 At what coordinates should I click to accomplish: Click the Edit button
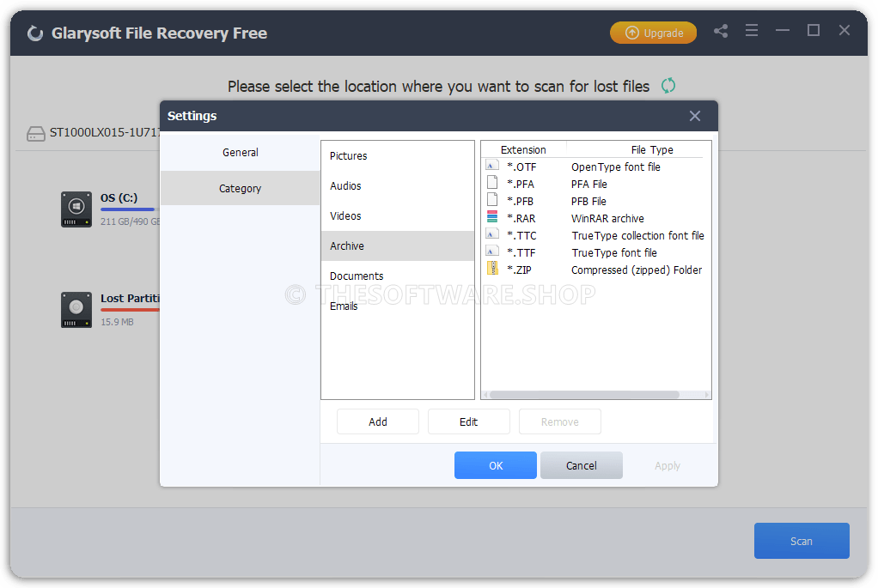pos(469,421)
